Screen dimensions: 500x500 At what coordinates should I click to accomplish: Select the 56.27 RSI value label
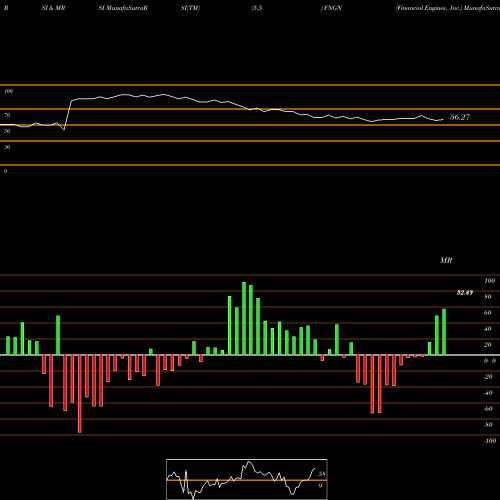point(460,117)
